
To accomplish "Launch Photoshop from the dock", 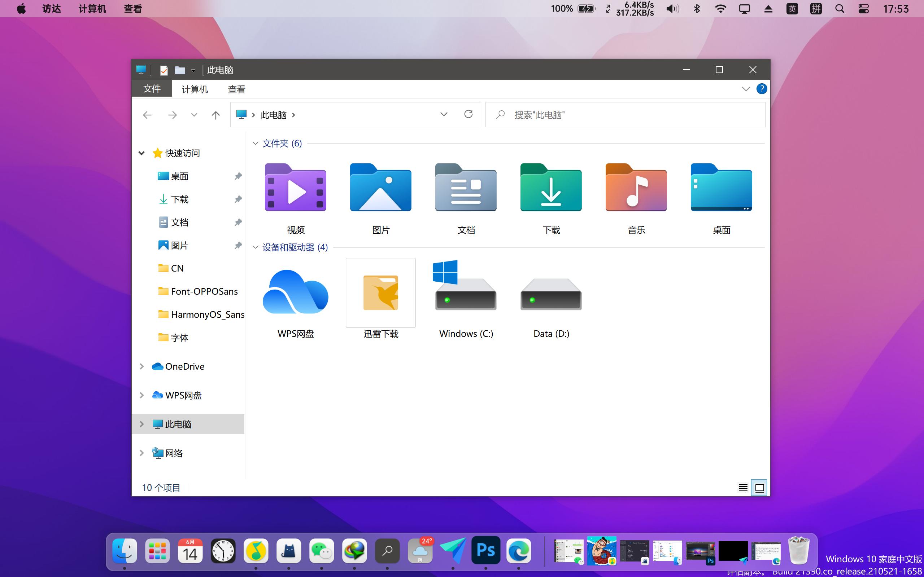I will 485,551.
